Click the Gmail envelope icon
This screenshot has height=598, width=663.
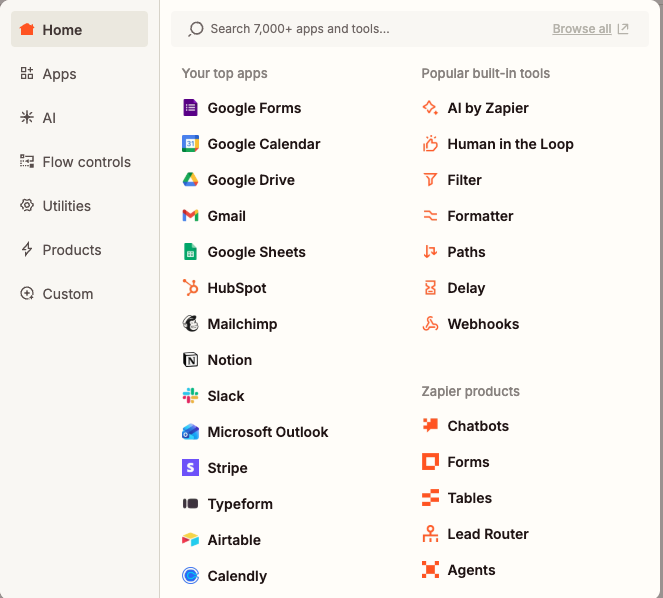[x=190, y=216]
